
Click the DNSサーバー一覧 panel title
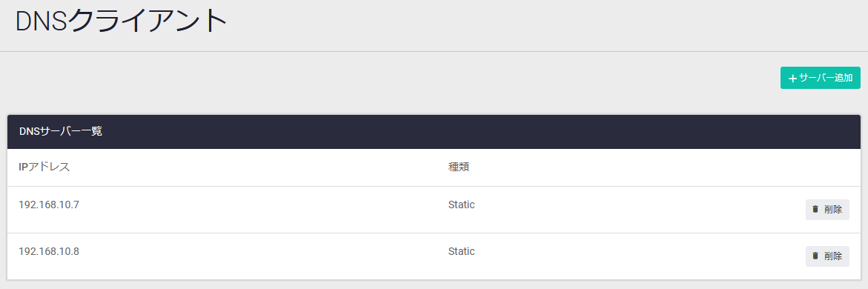tap(61, 132)
